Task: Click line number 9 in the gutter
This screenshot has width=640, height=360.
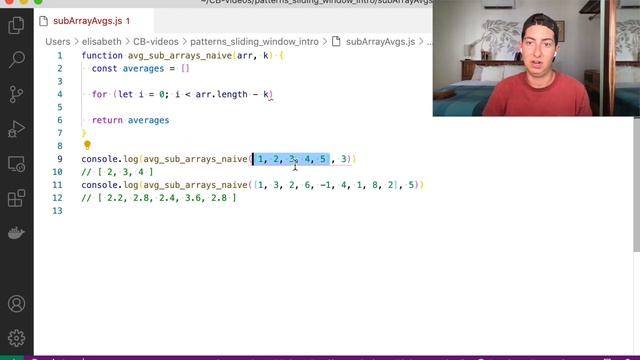Action: tap(60, 159)
